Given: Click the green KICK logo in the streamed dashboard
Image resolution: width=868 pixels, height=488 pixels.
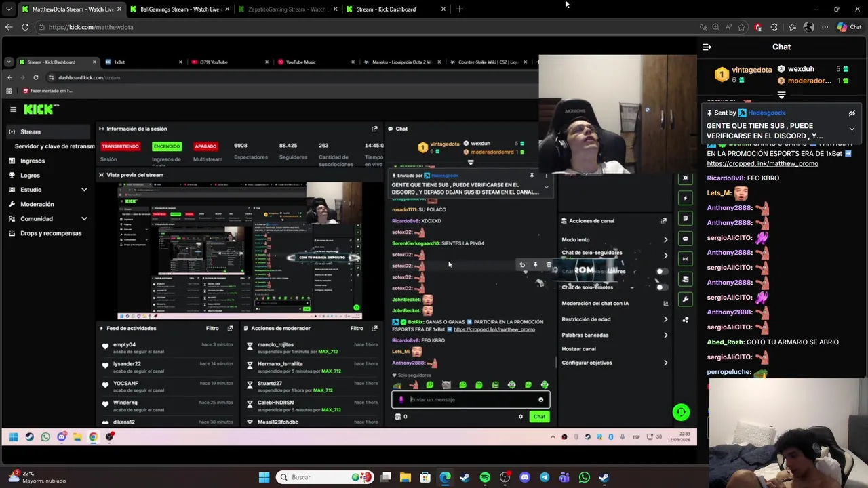Looking at the screenshot, I should tap(41, 109).
